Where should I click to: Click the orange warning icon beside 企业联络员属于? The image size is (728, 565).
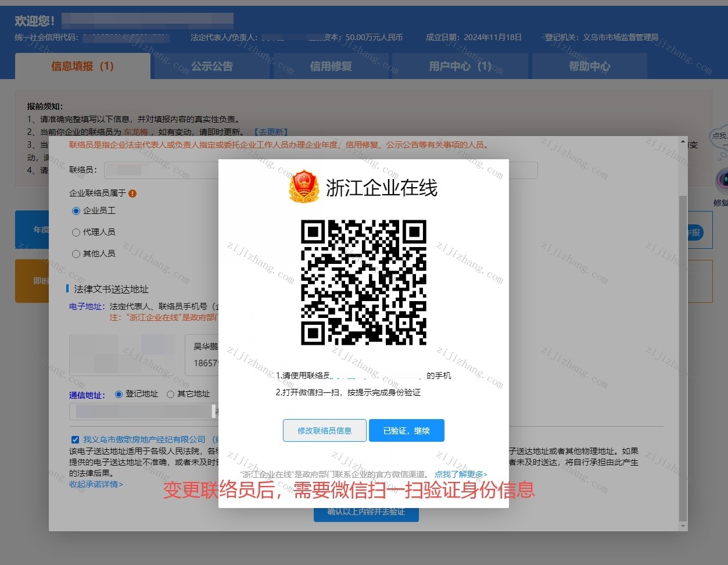coord(132,194)
